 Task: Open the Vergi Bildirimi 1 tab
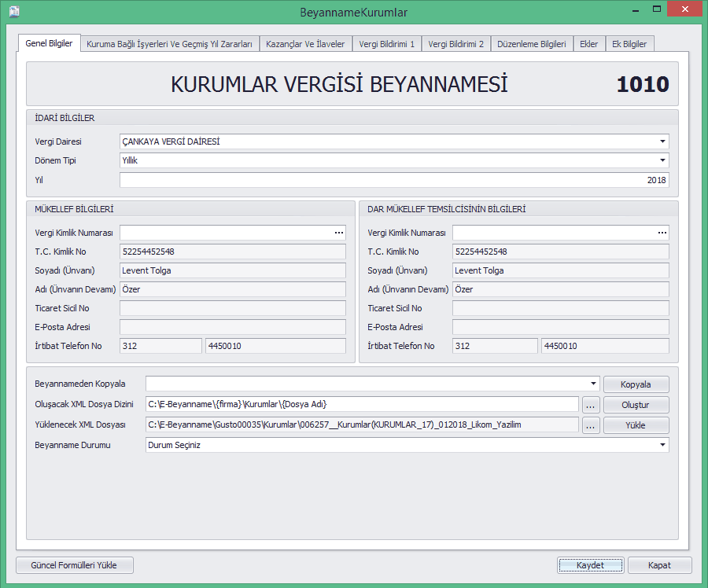pyautogui.click(x=387, y=44)
